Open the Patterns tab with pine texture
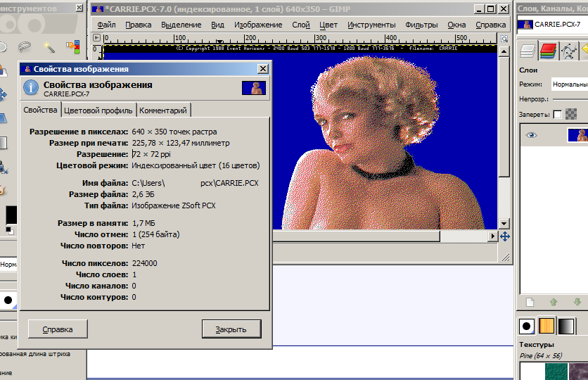The height and width of the screenshot is (380, 588). 547,327
